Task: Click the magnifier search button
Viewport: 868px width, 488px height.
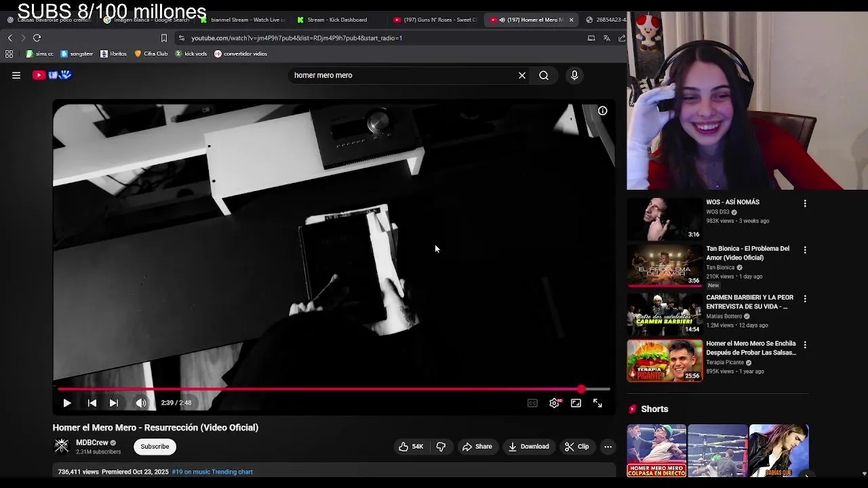Action: click(x=544, y=75)
